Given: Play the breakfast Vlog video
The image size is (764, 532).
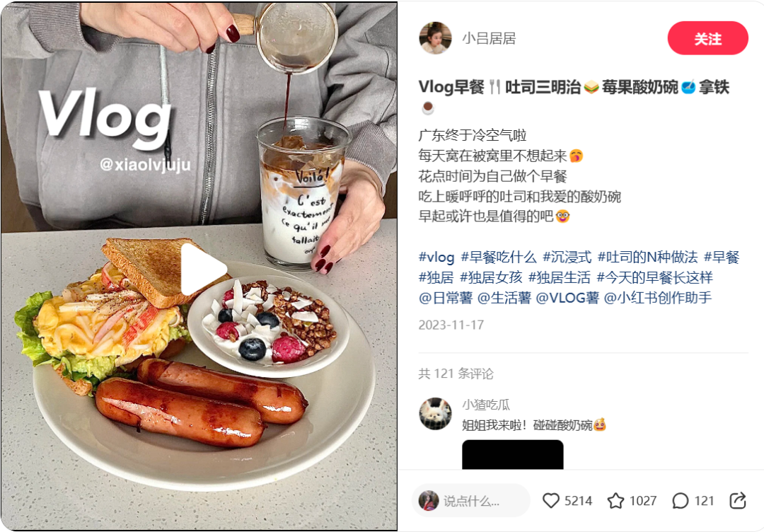Looking at the screenshot, I should coord(204,270).
